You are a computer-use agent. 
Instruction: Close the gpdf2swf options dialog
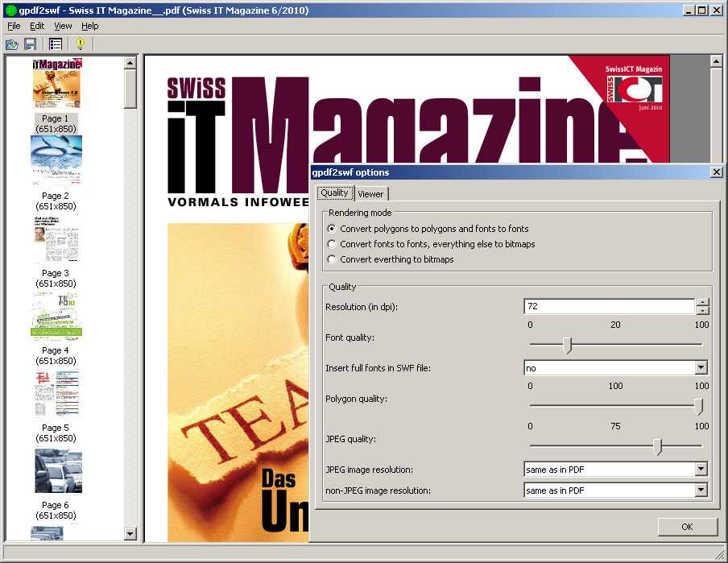point(717,172)
